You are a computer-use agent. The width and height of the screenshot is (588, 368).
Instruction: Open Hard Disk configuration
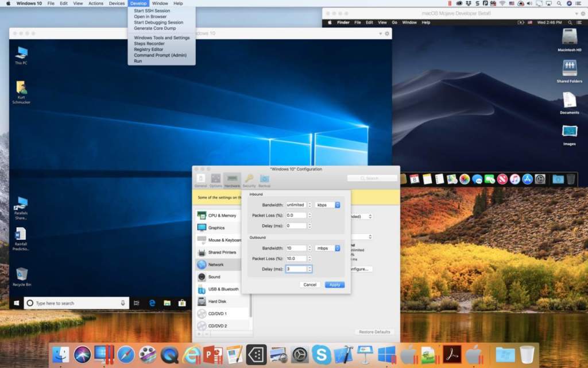(x=216, y=301)
